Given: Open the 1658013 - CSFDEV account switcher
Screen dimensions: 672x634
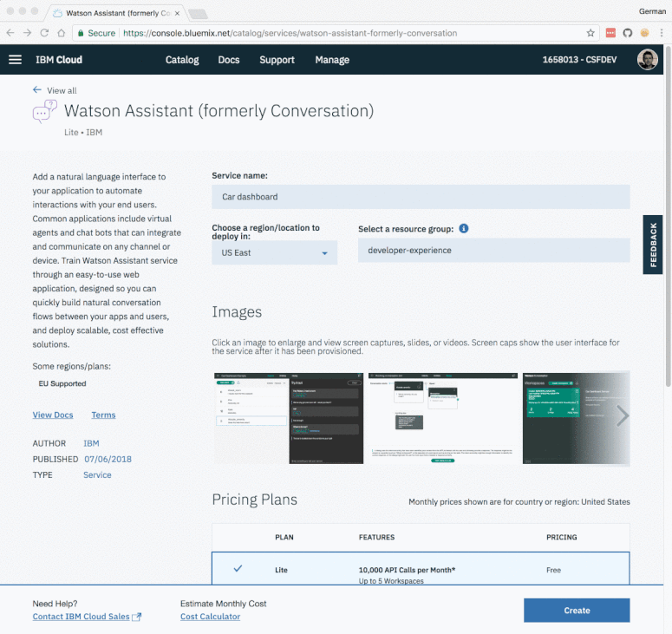Looking at the screenshot, I should 579,60.
